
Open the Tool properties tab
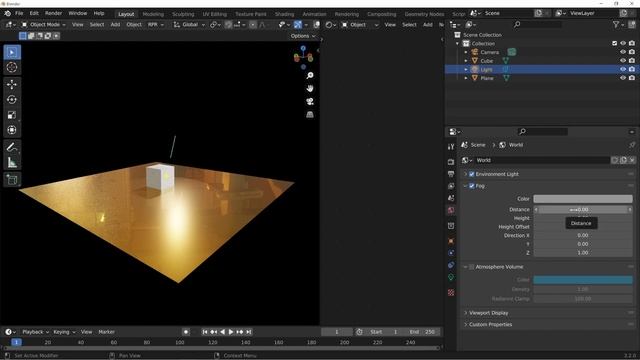[451, 147]
